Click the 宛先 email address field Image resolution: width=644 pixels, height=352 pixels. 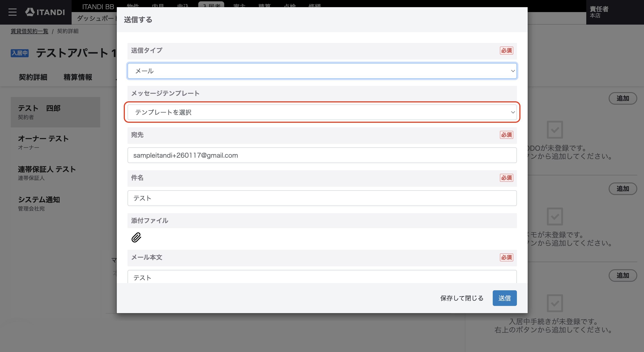point(322,155)
